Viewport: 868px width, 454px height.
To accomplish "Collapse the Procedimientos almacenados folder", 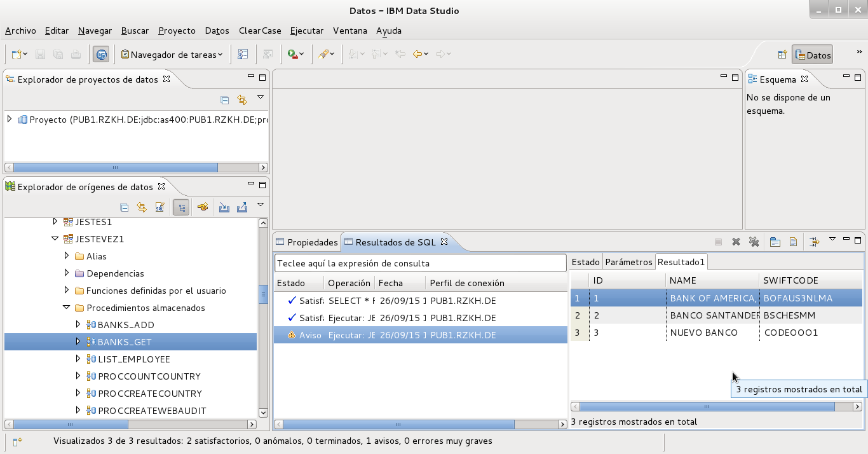I will click(67, 308).
